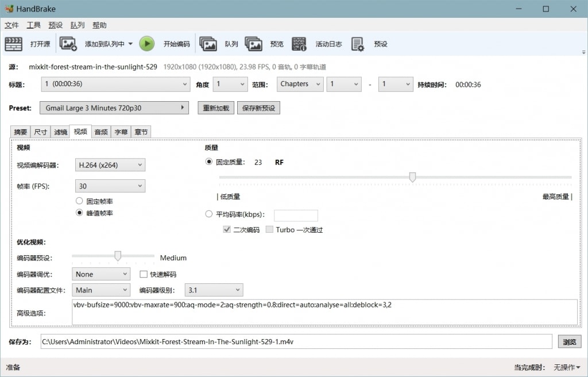Click 打开源 toolbar label
This screenshot has width=588, height=377.
(x=40, y=44)
